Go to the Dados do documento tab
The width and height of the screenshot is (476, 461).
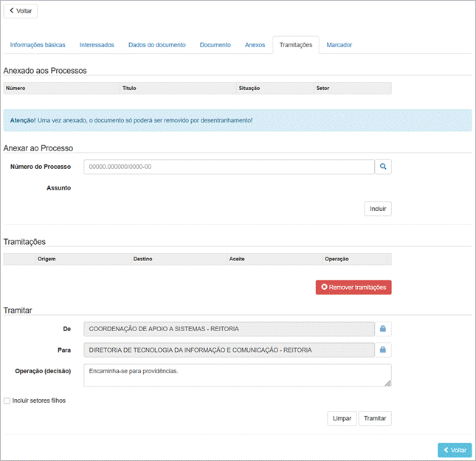coord(156,45)
